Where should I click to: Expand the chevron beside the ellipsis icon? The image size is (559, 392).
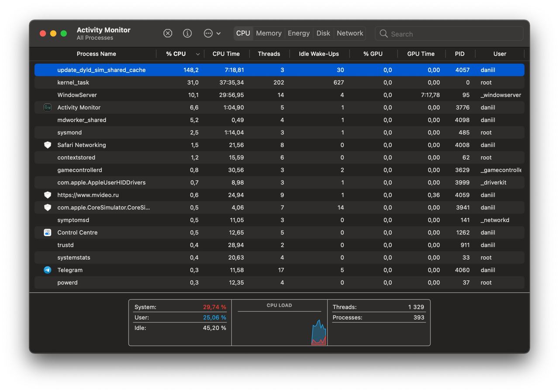tap(218, 33)
